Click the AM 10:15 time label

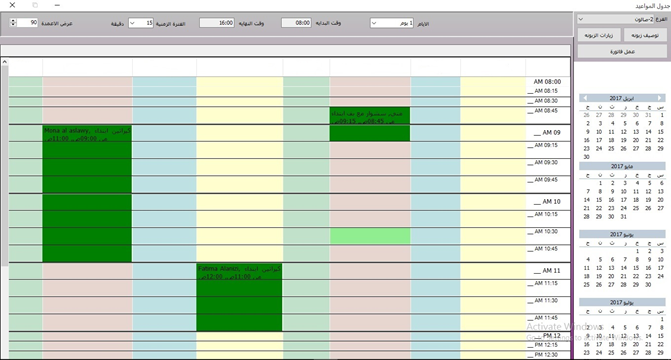pos(546,214)
